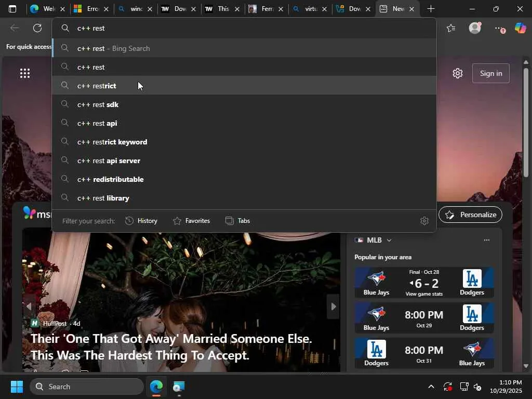Open Microsoft Edge taskbar icon

tap(156, 387)
